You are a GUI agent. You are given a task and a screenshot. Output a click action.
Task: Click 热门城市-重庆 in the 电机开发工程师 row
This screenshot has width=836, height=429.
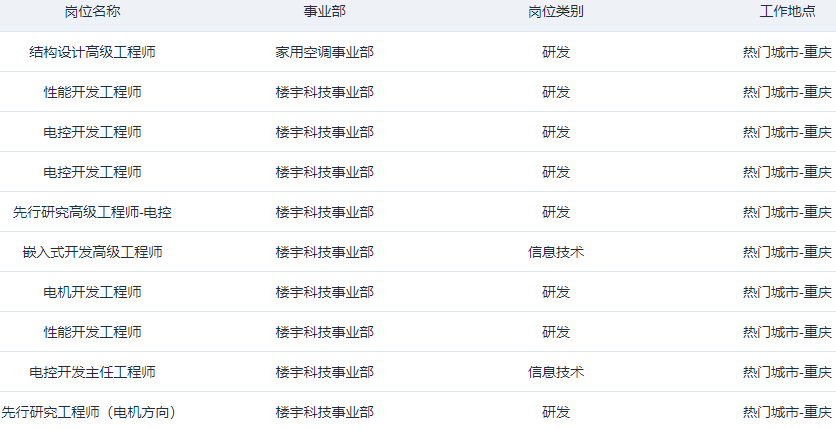point(787,292)
